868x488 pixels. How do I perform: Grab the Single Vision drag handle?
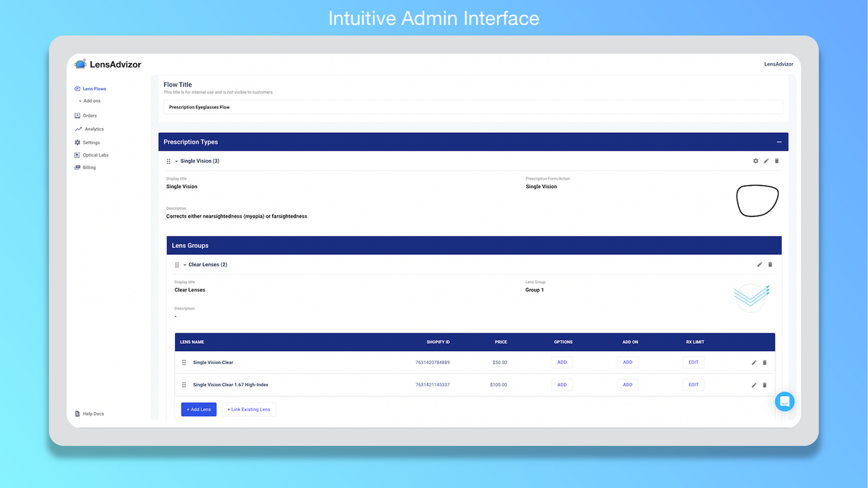(x=169, y=161)
